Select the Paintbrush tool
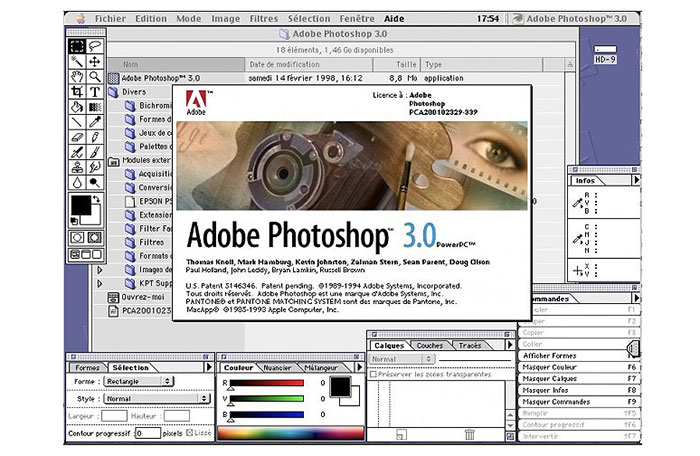This screenshot has height=456, width=700. [95, 152]
